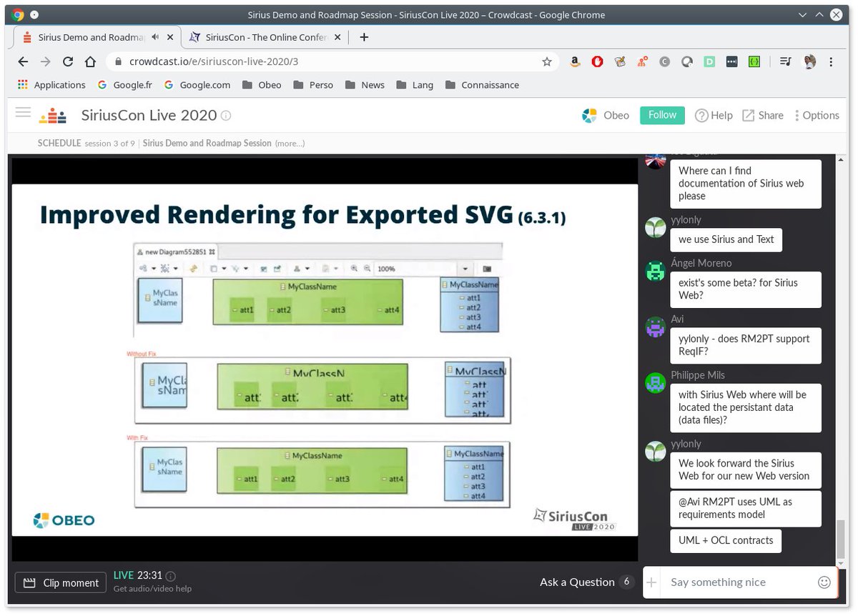858x616 pixels.
Task: Click the Chrome icon in title bar
Action: 17,14
